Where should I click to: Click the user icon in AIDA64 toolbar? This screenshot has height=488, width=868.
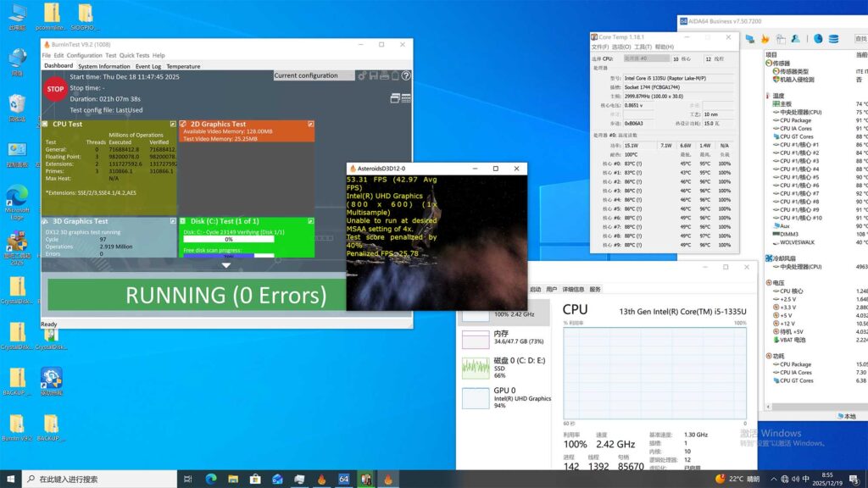[795, 39]
